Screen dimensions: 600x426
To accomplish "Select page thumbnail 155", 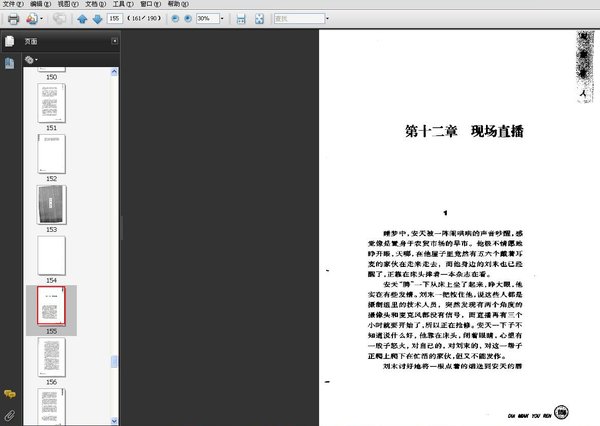I will (52, 306).
